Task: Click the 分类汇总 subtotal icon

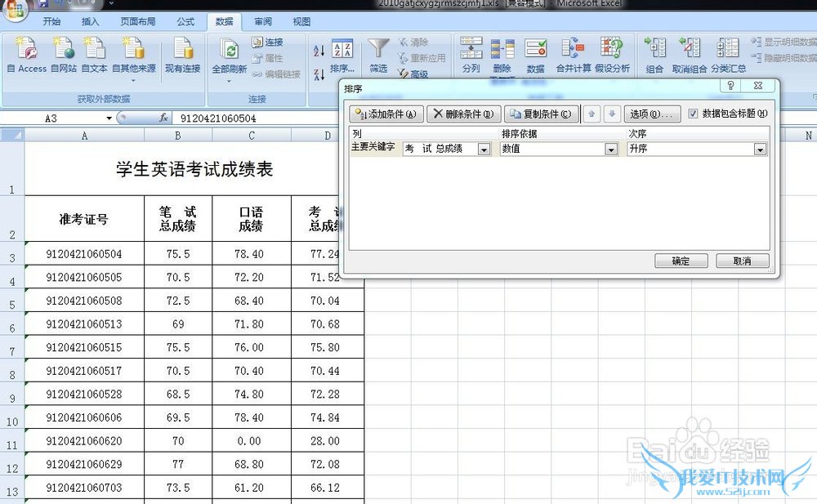Action: (728, 51)
